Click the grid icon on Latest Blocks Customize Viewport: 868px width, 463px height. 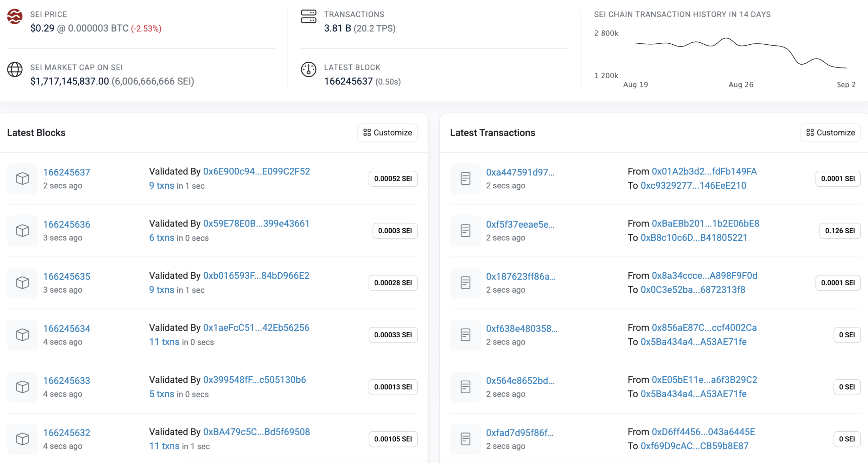pyautogui.click(x=367, y=133)
